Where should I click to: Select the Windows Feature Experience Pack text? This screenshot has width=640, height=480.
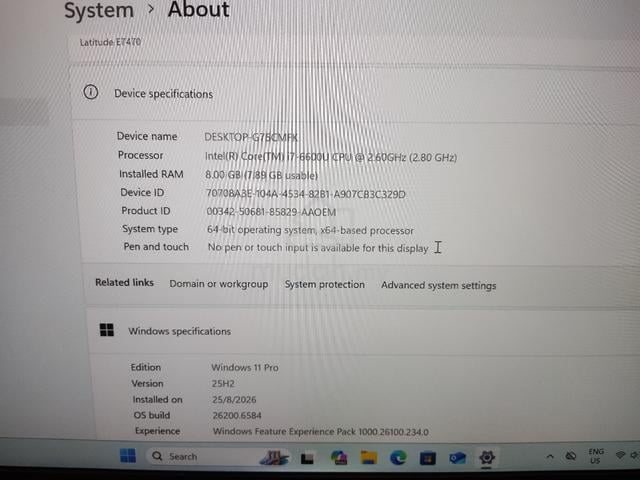(x=321, y=431)
